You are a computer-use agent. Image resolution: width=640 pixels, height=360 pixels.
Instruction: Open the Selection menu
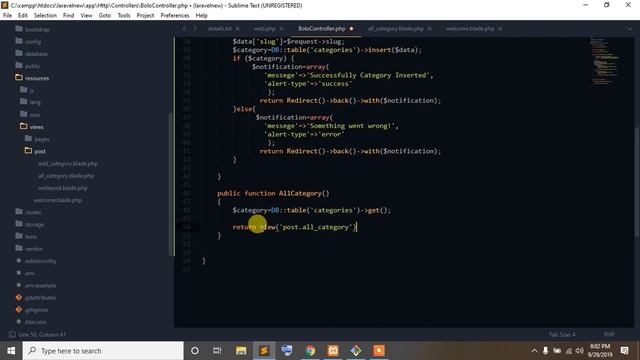45,16
